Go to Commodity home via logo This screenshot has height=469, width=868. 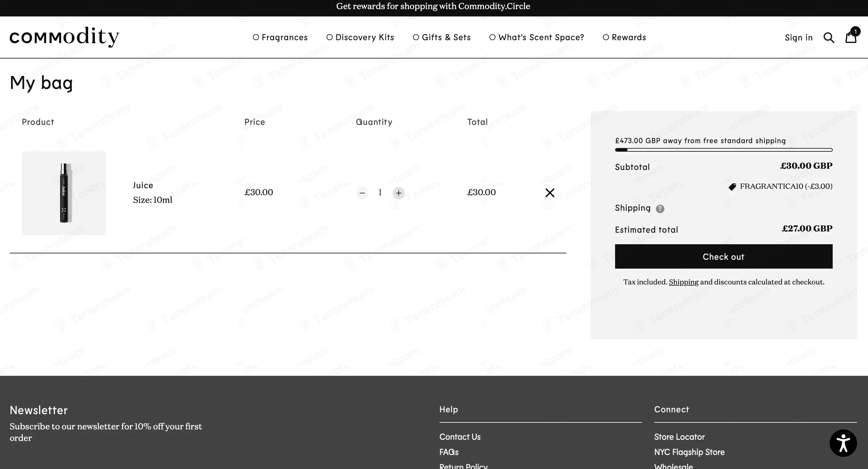pyautogui.click(x=64, y=37)
